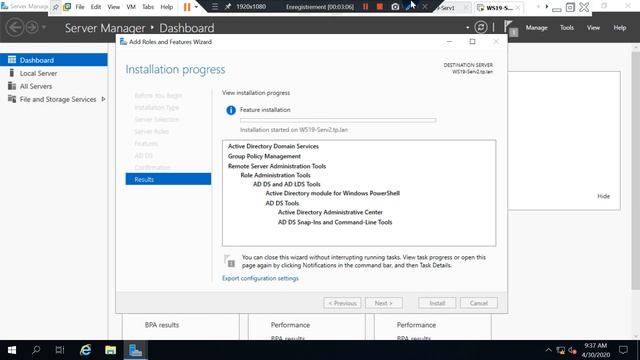This screenshot has width=640, height=360.
Task: Open dropdown arrow left of the refresh icon
Action: 468,28
